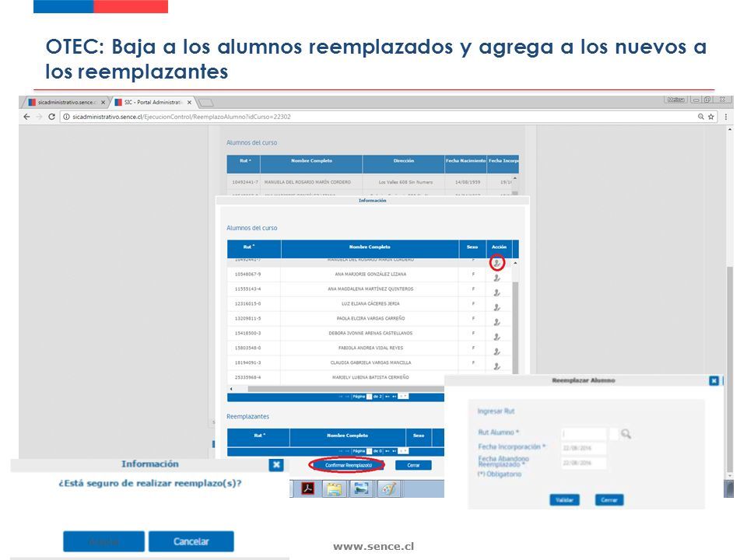The image size is (747, 560).
Task: Close the sicadministrativo.sence browser tab
Action: (103, 103)
